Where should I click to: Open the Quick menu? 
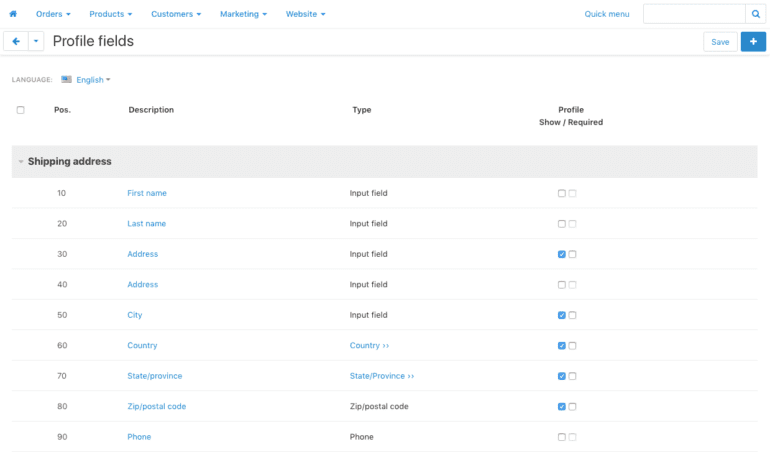click(606, 14)
